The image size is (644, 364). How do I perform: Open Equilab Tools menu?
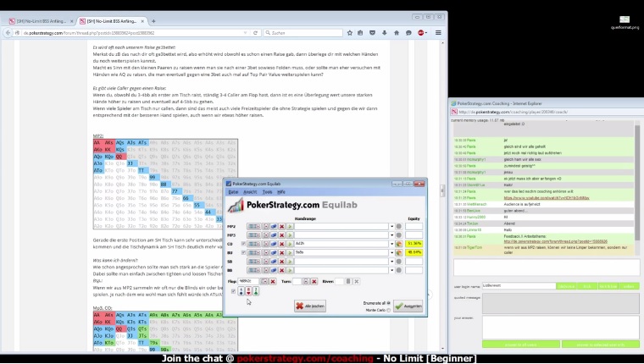(x=268, y=191)
